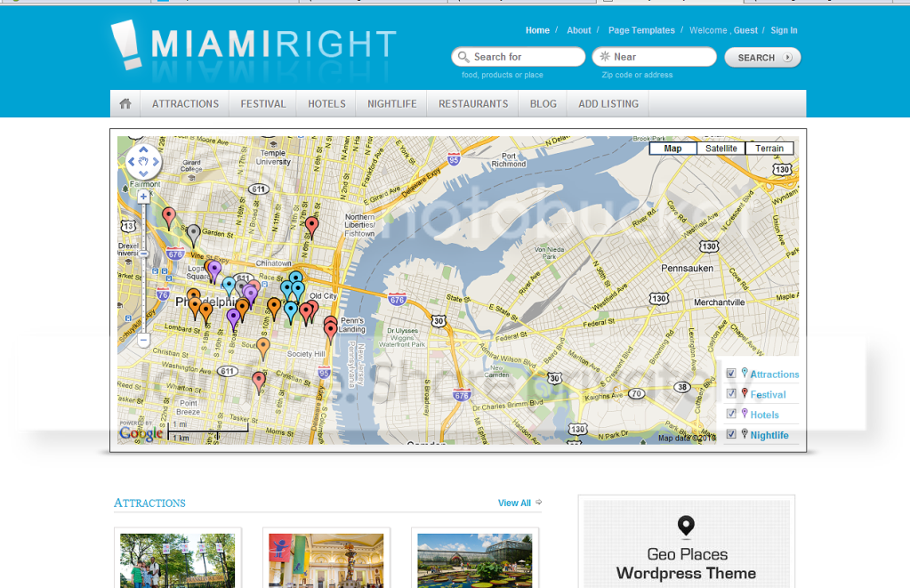
Task: Click the Attractions section heading
Action: click(149, 503)
